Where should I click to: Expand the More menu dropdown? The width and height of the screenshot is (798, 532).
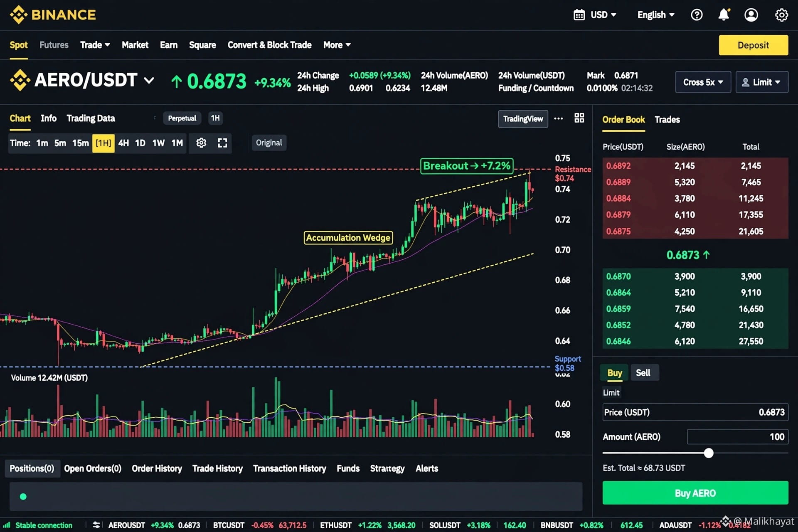coord(337,45)
